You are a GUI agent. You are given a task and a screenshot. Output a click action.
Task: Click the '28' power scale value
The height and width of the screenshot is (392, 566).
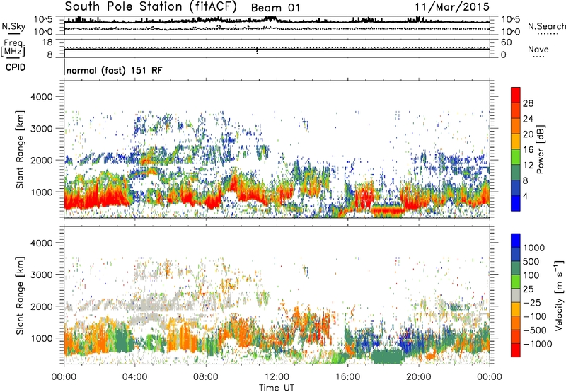[x=528, y=103]
